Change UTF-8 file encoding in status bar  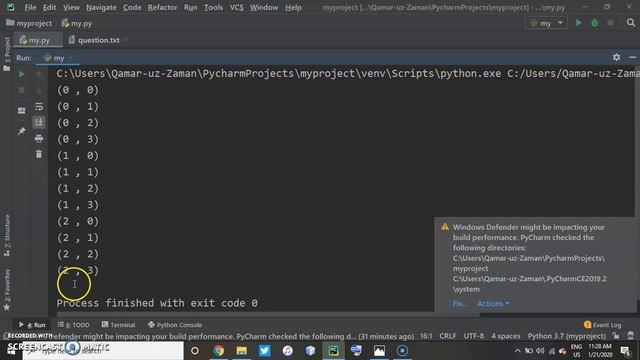pyautogui.click(x=474, y=336)
